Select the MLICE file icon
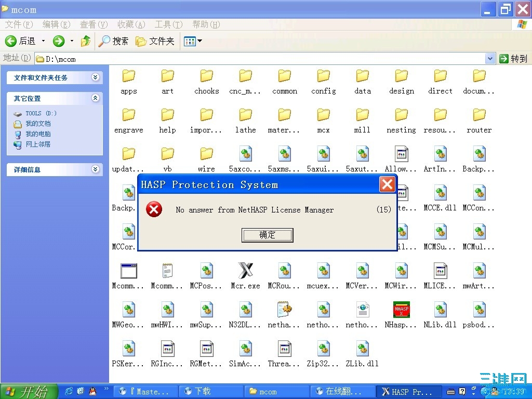The image size is (532, 399). 441,271
